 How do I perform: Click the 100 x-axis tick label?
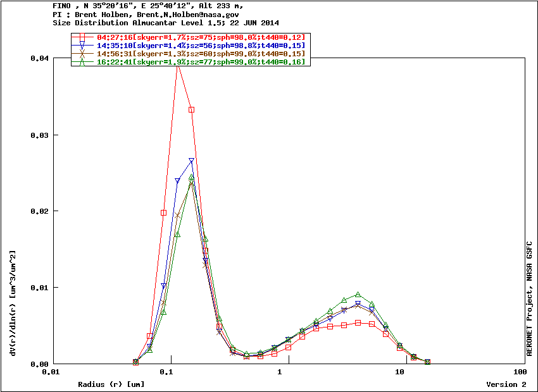(520, 373)
